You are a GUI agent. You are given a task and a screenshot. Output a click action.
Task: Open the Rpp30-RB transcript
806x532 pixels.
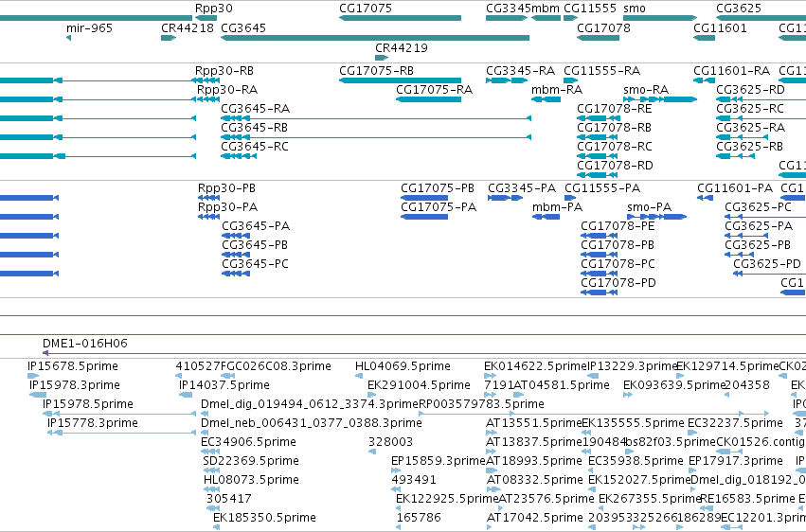pyautogui.click(x=206, y=80)
